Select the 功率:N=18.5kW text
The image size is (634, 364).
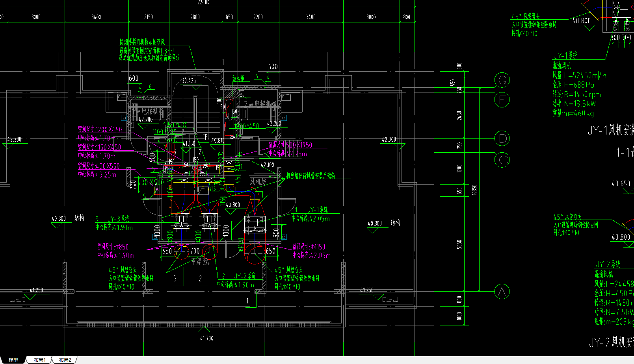point(574,104)
